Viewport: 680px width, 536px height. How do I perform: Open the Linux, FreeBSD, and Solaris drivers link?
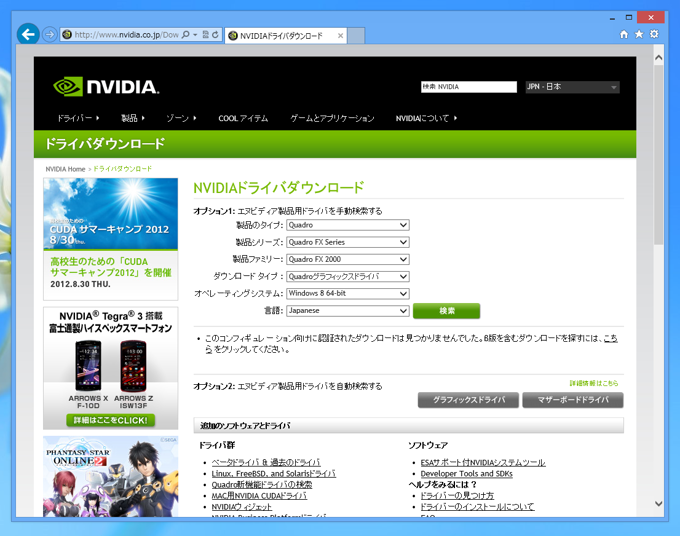pyautogui.click(x=274, y=474)
